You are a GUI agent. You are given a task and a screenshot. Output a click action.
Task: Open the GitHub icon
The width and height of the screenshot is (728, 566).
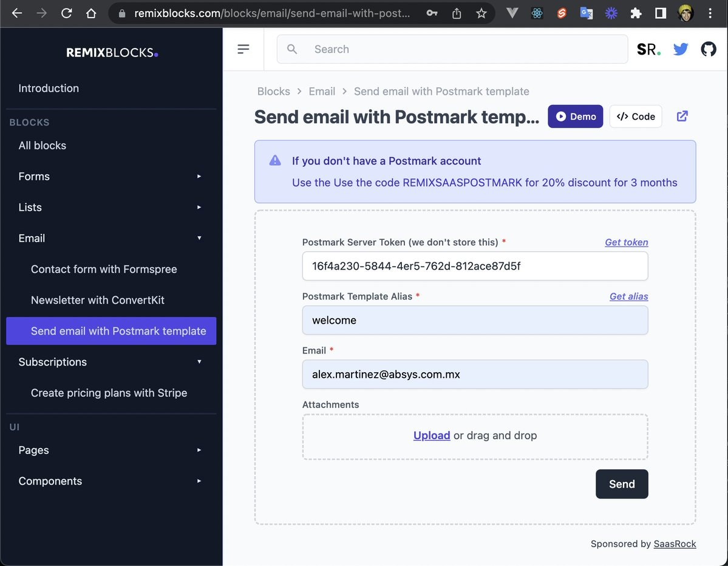click(709, 49)
